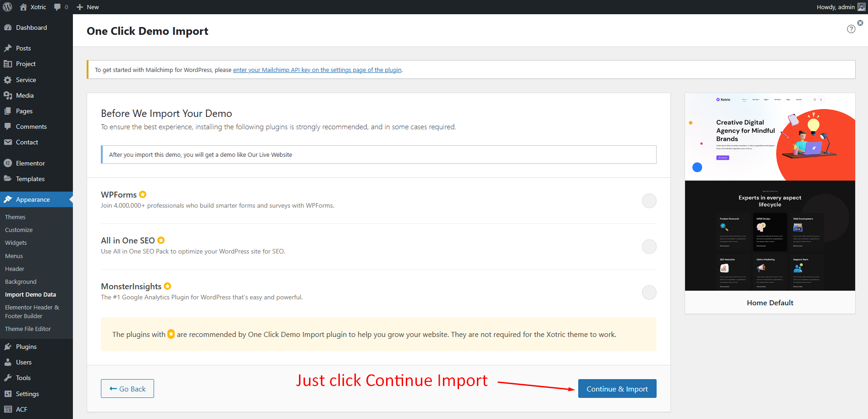Click the Dashboard gauge icon
Viewport: 868px width, 419px height.
(8, 28)
